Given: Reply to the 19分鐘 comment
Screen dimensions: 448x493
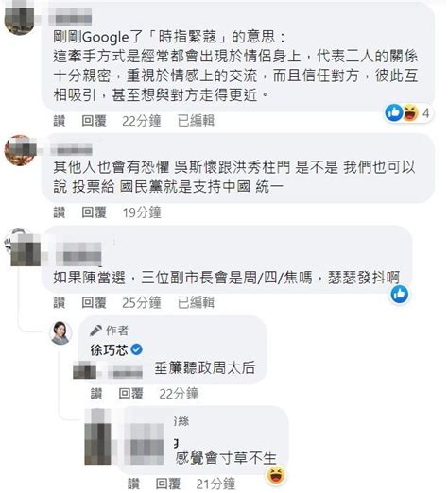Looking at the screenshot, I should 94,212.
